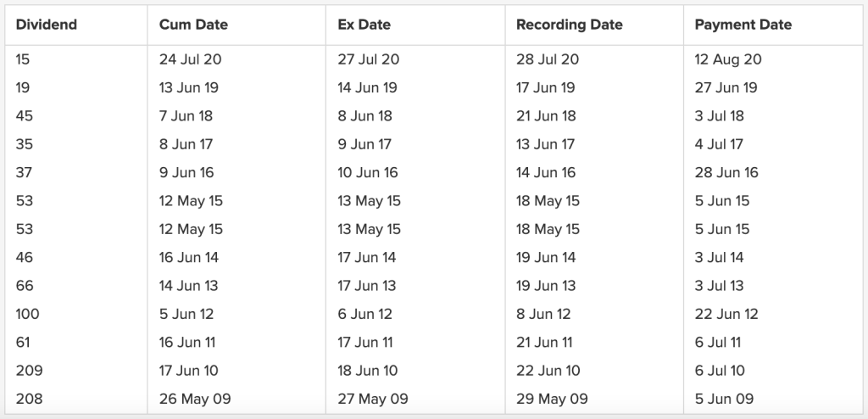Click the dividend value 100 cell
This screenshot has width=868, height=419.
(x=27, y=314)
